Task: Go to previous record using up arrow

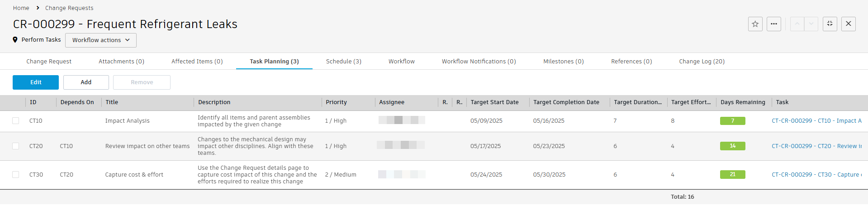Action: [797, 24]
